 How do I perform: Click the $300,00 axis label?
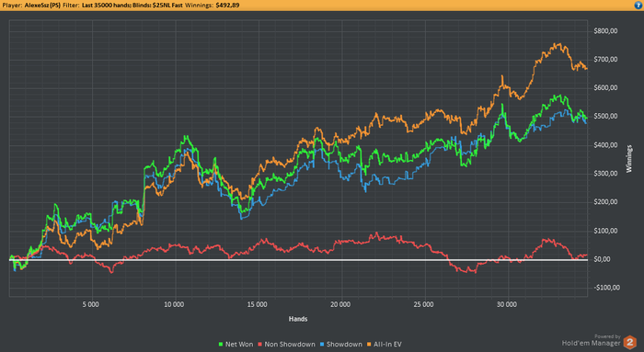(x=605, y=174)
